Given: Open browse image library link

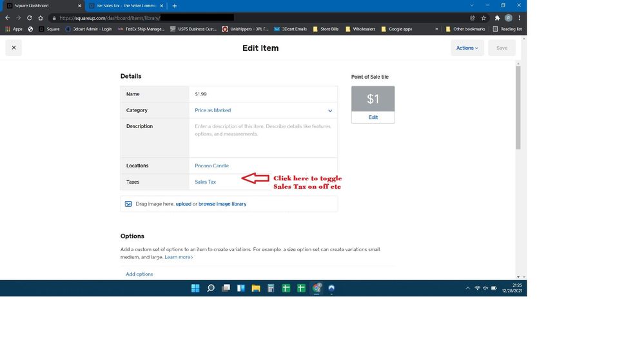Looking at the screenshot, I should [222, 204].
